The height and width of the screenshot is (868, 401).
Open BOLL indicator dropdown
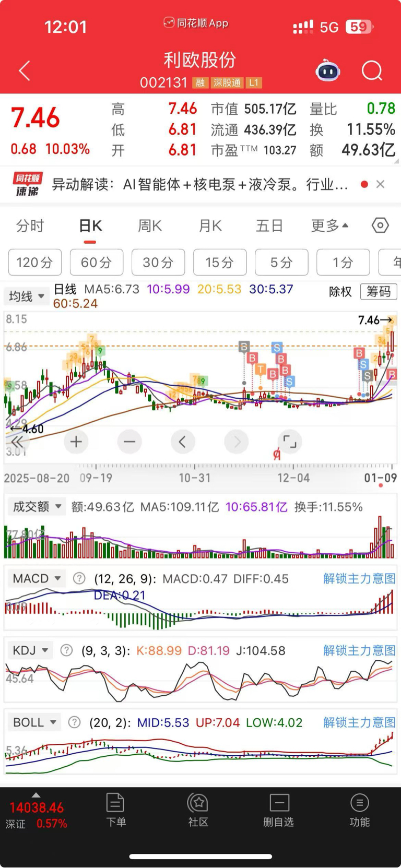(x=34, y=722)
